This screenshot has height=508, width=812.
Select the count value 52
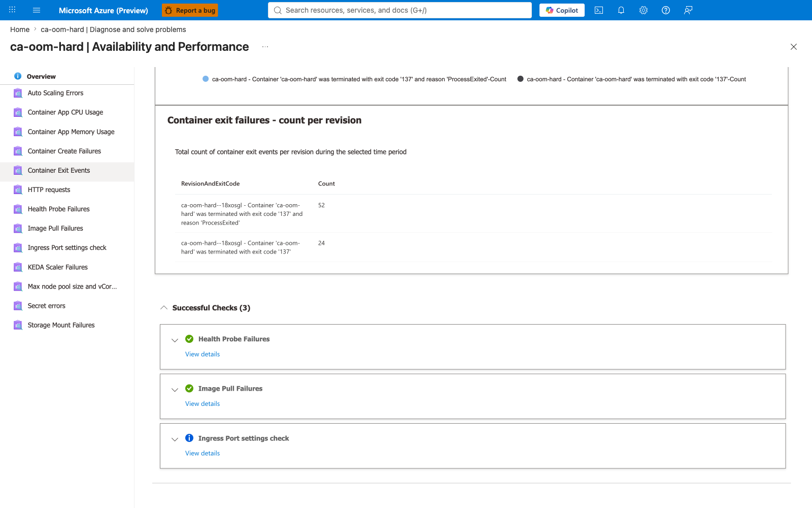coord(321,205)
